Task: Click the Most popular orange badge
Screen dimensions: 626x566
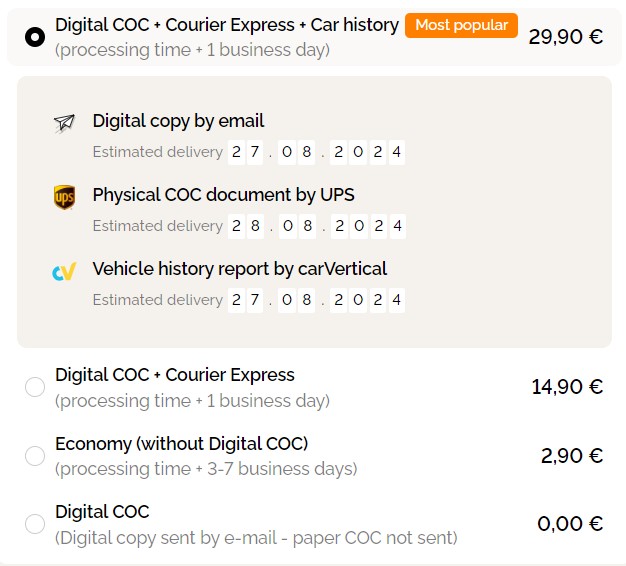Action: [x=461, y=25]
